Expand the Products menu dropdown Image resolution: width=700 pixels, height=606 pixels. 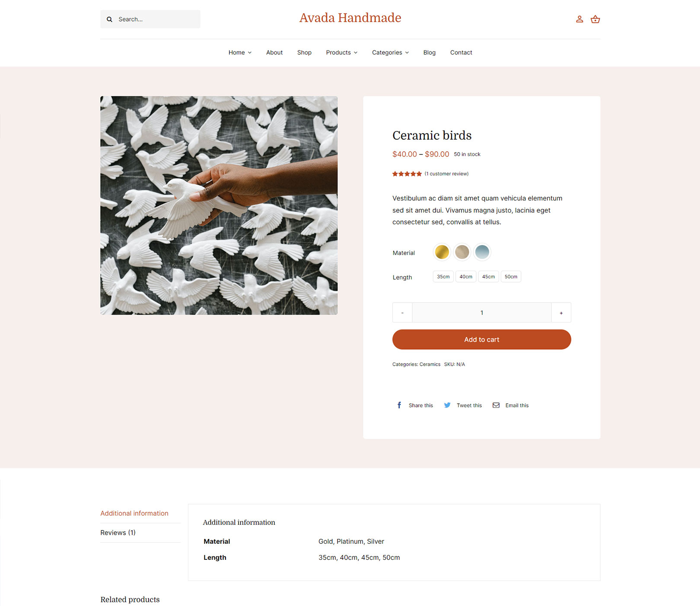341,52
